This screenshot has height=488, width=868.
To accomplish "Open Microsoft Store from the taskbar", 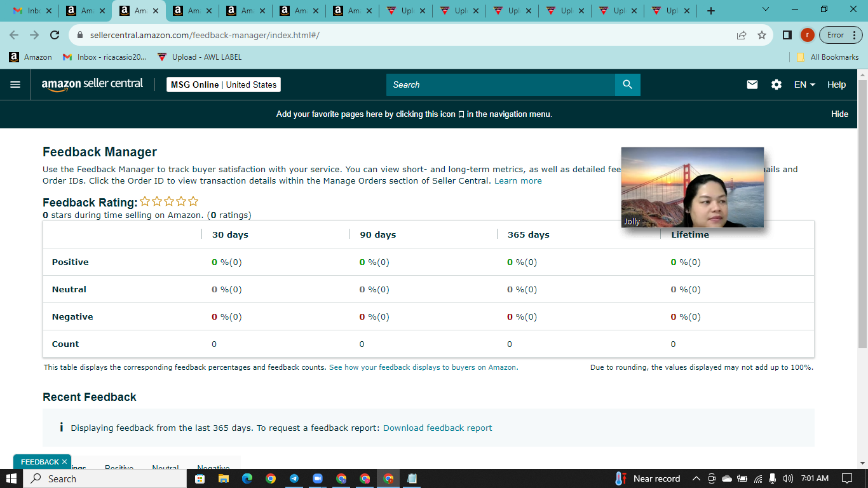I will [200, 478].
